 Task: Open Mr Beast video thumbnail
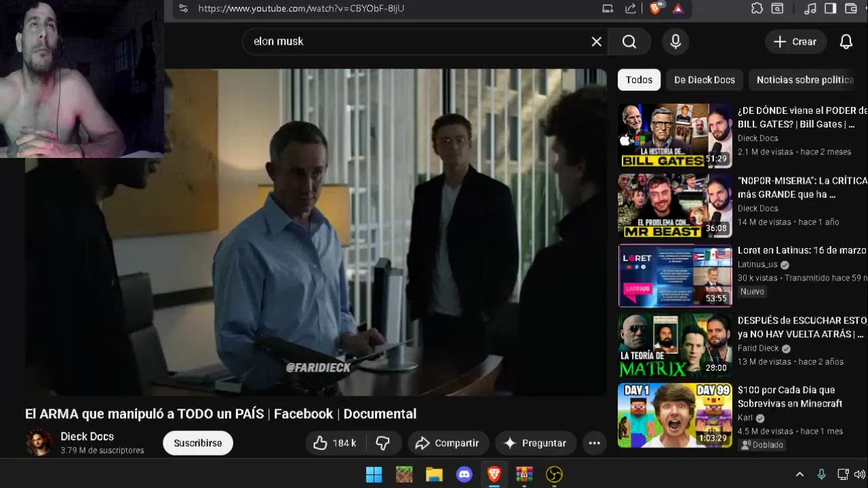(x=675, y=205)
